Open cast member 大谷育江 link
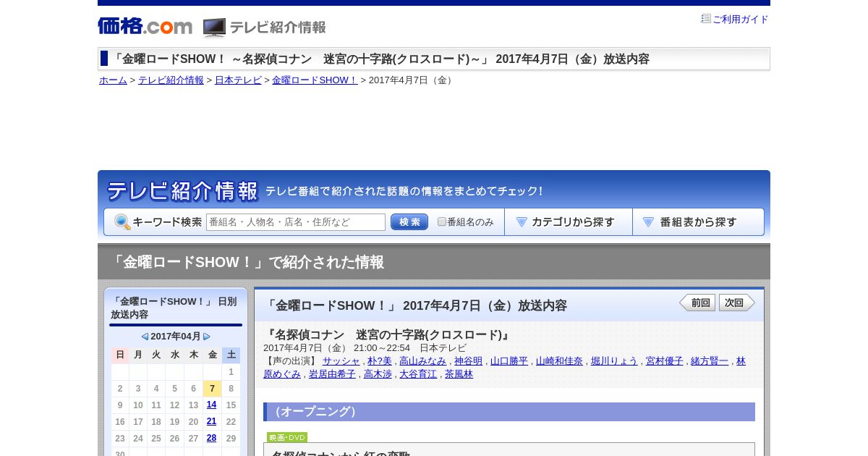This screenshot has width=868, height=456. tap(418, 374)
